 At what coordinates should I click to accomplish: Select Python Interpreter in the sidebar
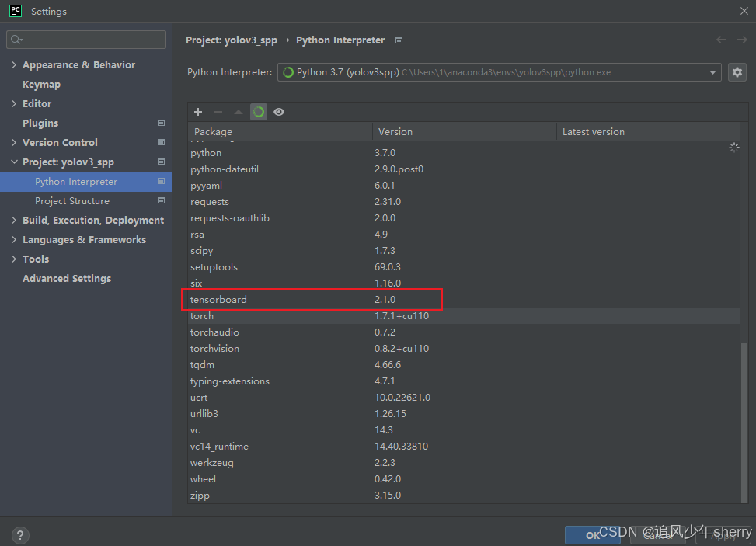click(x=86, y=182)
